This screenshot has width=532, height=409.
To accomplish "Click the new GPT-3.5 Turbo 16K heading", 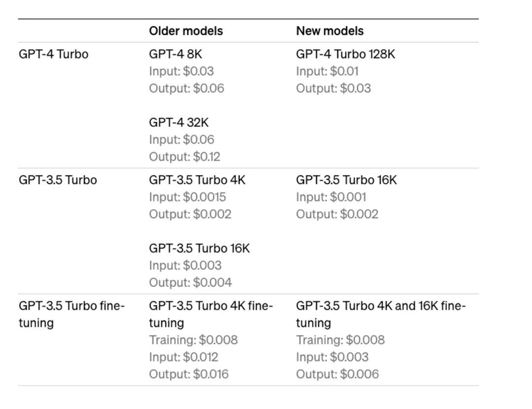I will pos(346,180).
